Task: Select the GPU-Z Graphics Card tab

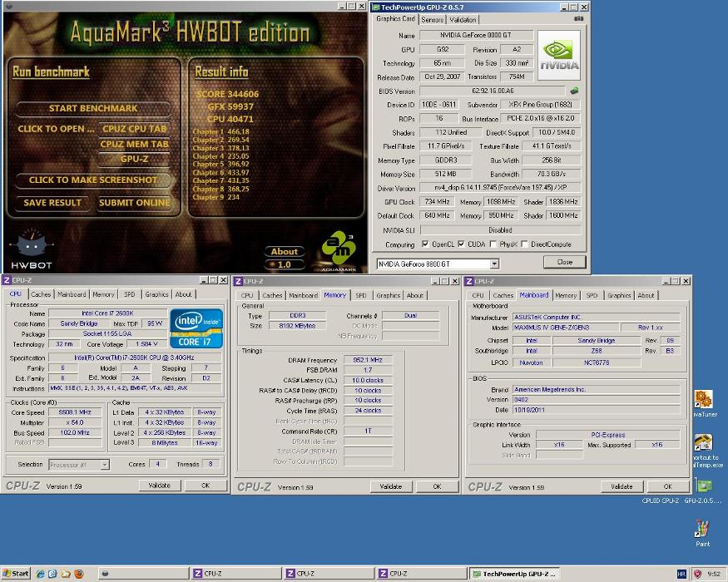Action: 395,18
